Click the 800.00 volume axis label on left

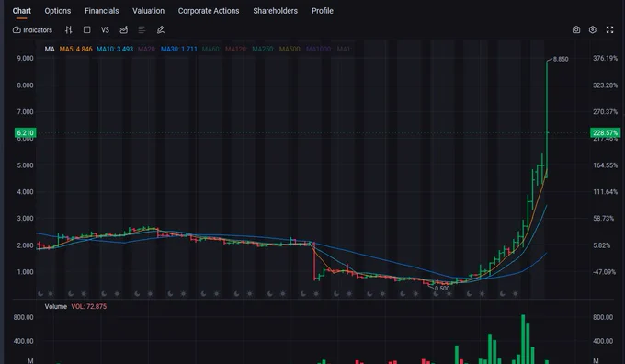pos(23,317)
